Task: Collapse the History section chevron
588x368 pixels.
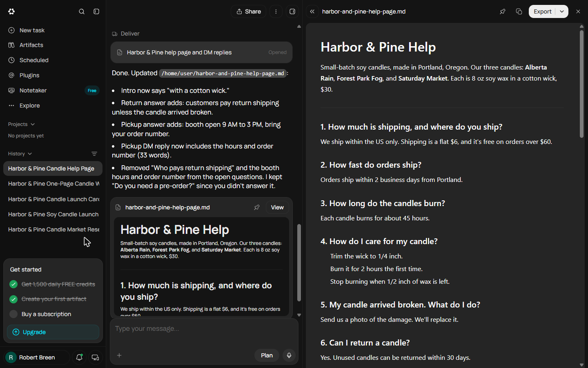Action: [x=30, y=154]
